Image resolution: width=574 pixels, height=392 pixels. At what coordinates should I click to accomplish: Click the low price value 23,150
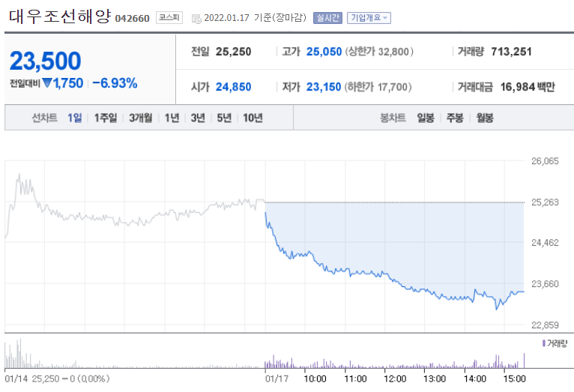click(324, 87)
